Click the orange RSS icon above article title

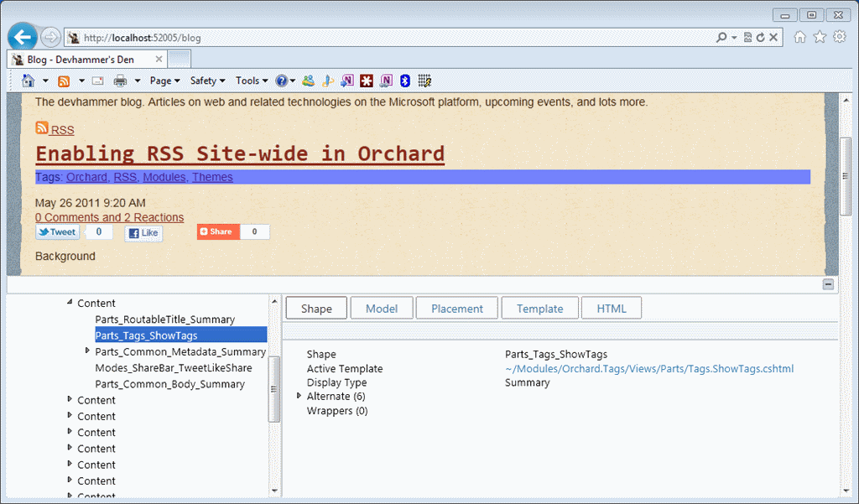click(x=42, y=127)
